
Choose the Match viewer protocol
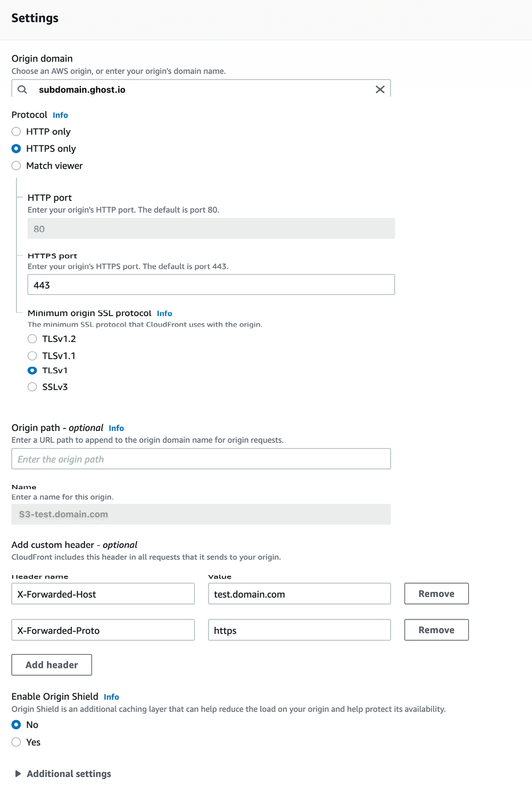click(x=16, y=166)
